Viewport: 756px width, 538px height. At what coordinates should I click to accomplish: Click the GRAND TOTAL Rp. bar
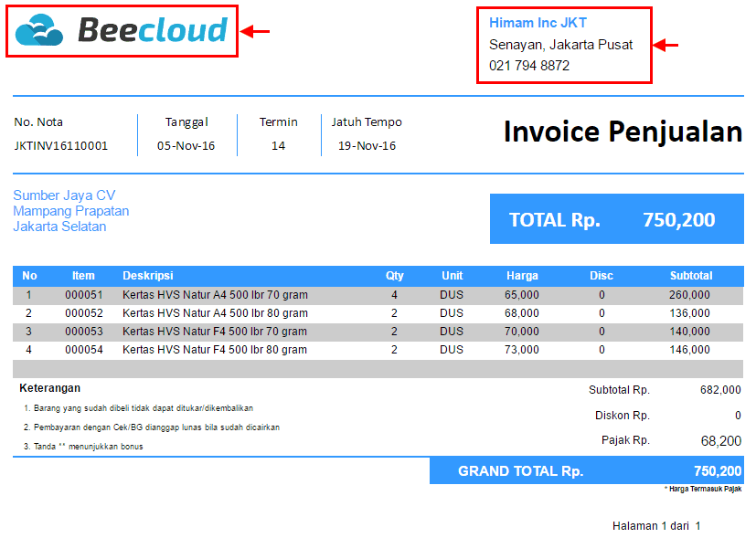tap(585, 471)
